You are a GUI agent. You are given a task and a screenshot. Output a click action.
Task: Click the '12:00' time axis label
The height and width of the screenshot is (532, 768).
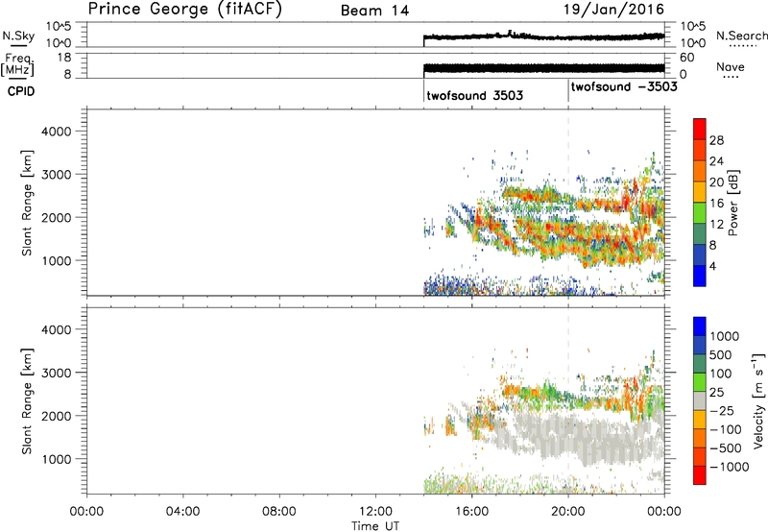(375, 512)
